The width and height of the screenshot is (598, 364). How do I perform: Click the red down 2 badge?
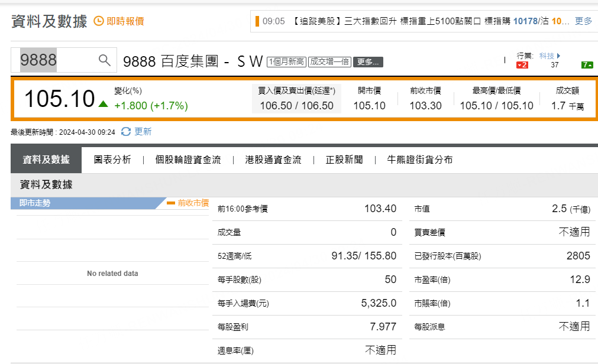point(522,65)
